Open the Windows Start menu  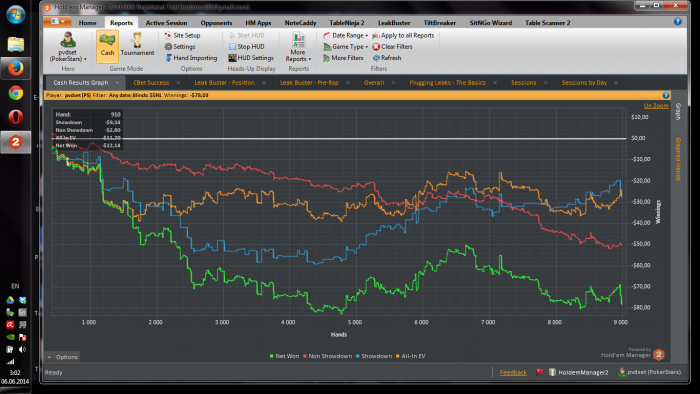click(x=16, y=15)
